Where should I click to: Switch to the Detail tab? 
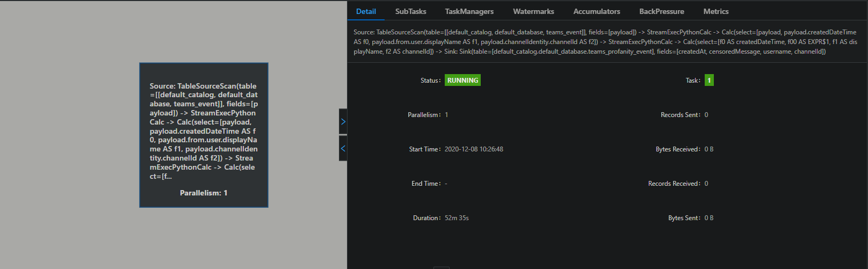366,11
